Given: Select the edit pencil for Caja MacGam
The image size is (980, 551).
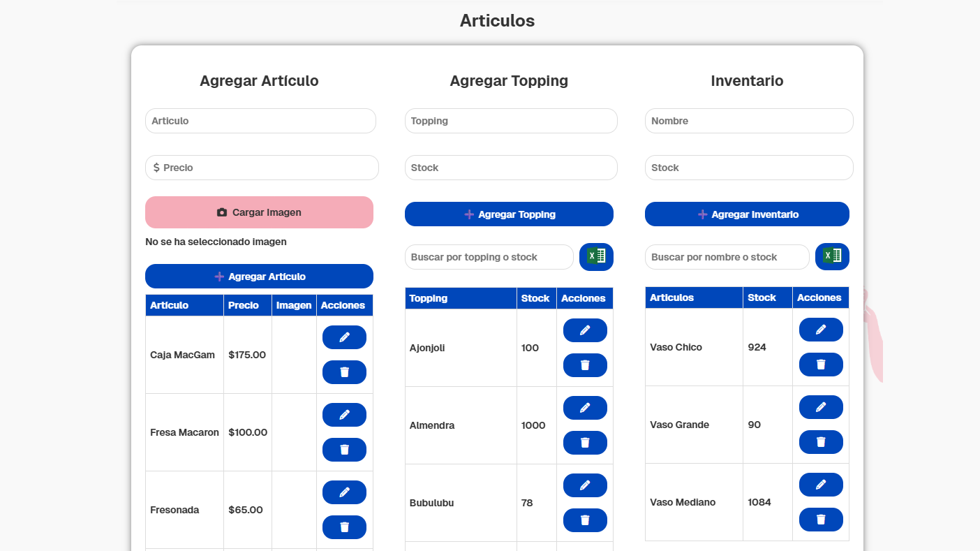Looking at the screenshot, I should pyautogui.click(x=344, y=337).
